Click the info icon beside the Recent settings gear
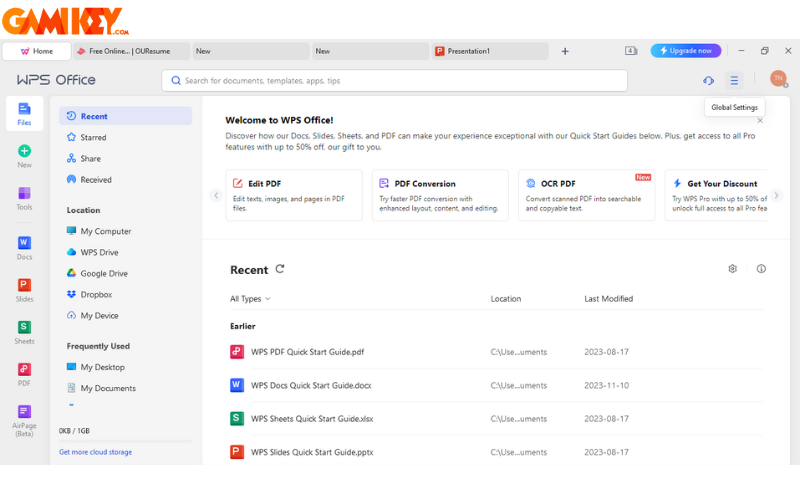 pyautogui.click(x=761, y=269)
